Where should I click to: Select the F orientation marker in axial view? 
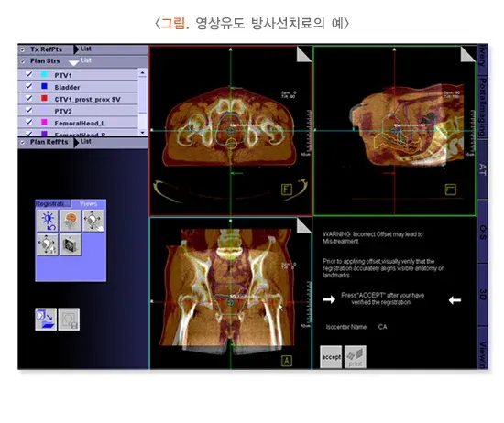[x=287, y=190]
